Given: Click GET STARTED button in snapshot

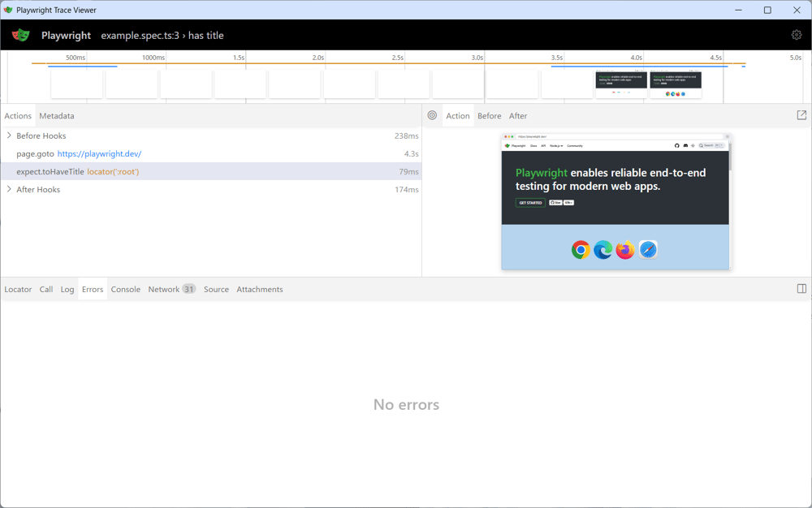Looking at the screenshot, I should pos(530,203).
